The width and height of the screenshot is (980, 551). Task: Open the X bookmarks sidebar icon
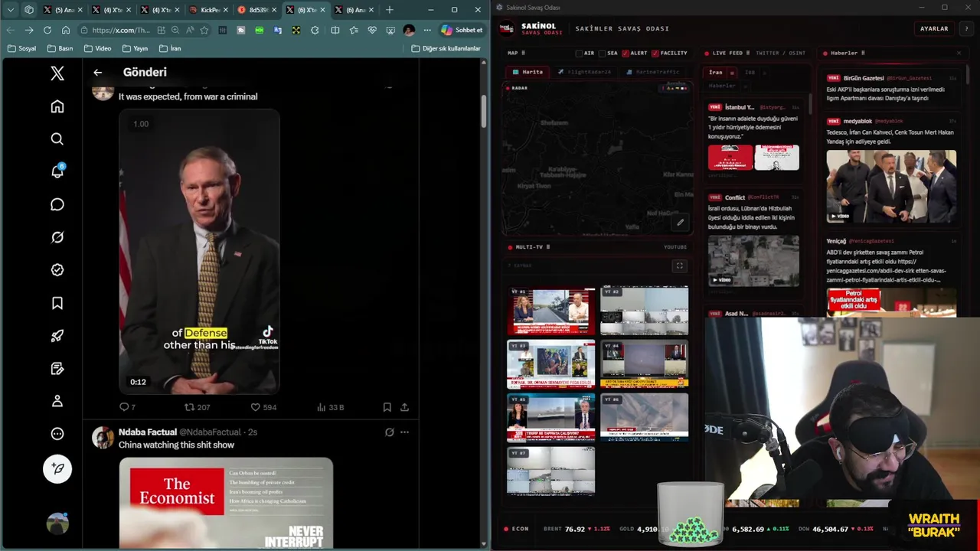pos(57,303)
